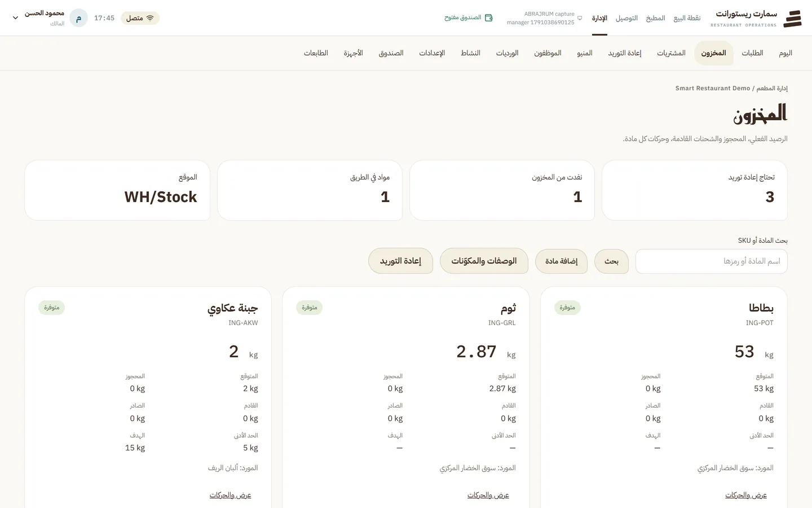The width and height of the screenshot is (812, 508).
Task: Expand the user account menu chevron
Action: point(16,18)
